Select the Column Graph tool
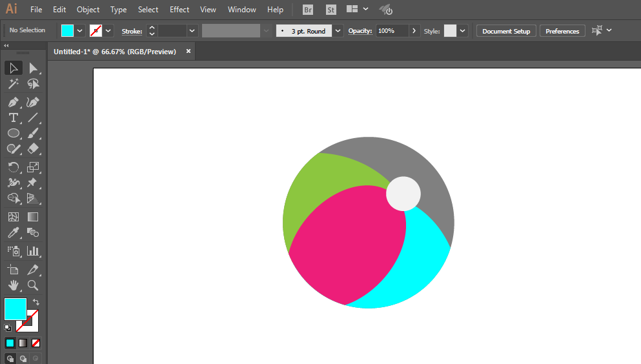 [x=33, y=251]
